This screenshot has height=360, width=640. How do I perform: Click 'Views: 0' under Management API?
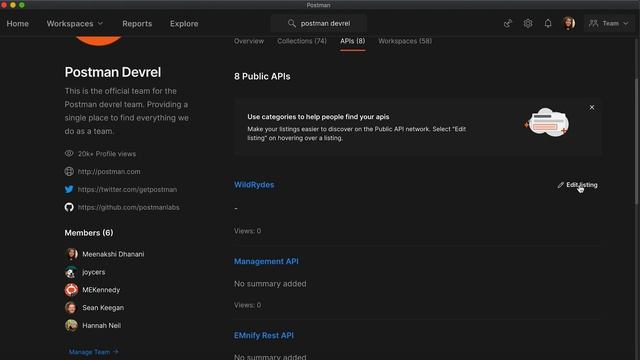247,305
